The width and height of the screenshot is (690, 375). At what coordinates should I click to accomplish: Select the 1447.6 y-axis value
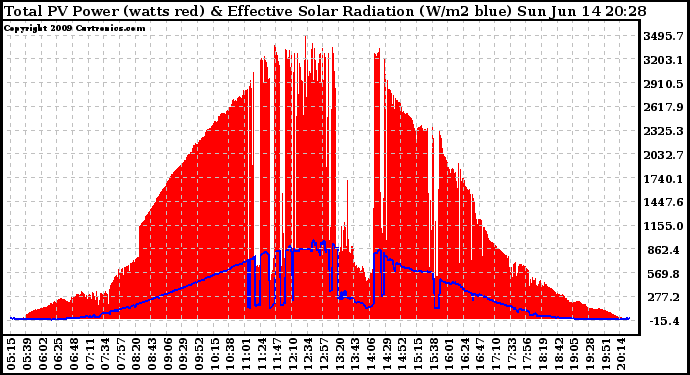coord(663,202)
